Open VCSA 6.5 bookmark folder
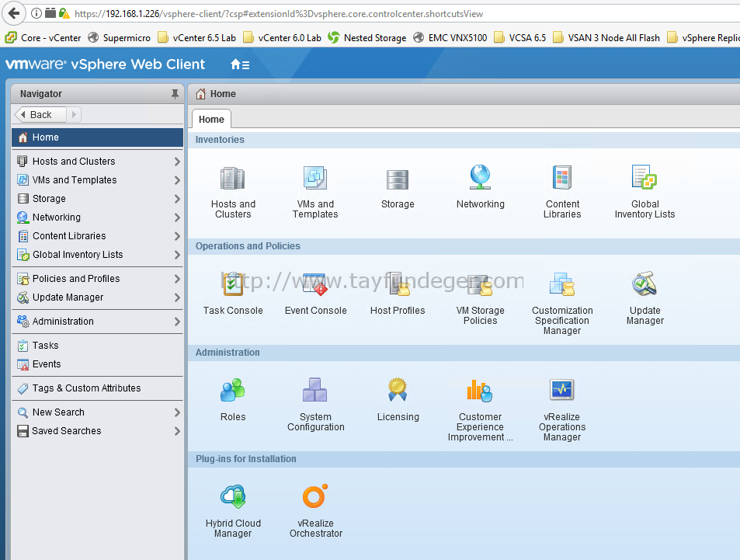Image resolution: width=740 pixels, height=560 pixels. coord(520,38)
